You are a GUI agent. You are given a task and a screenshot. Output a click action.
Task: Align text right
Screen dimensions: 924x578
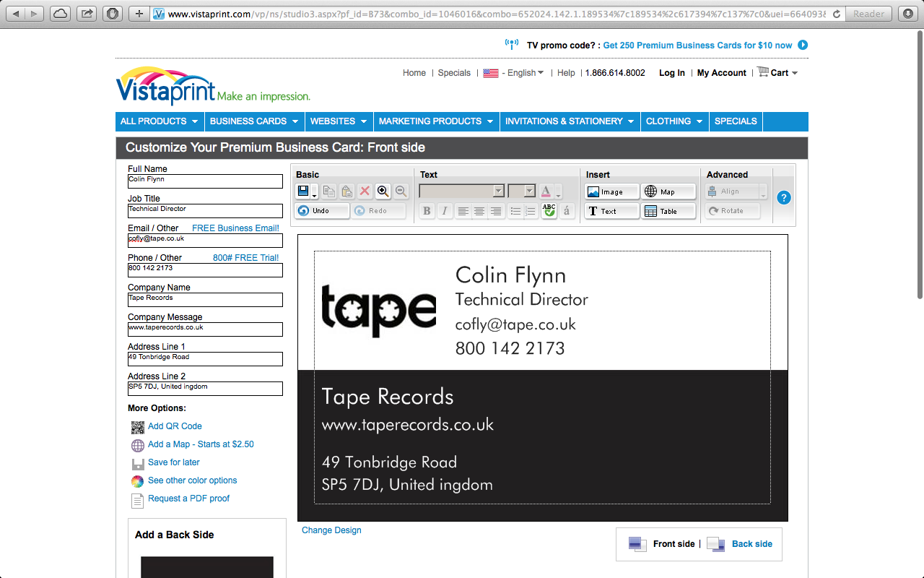click(496, 211)
